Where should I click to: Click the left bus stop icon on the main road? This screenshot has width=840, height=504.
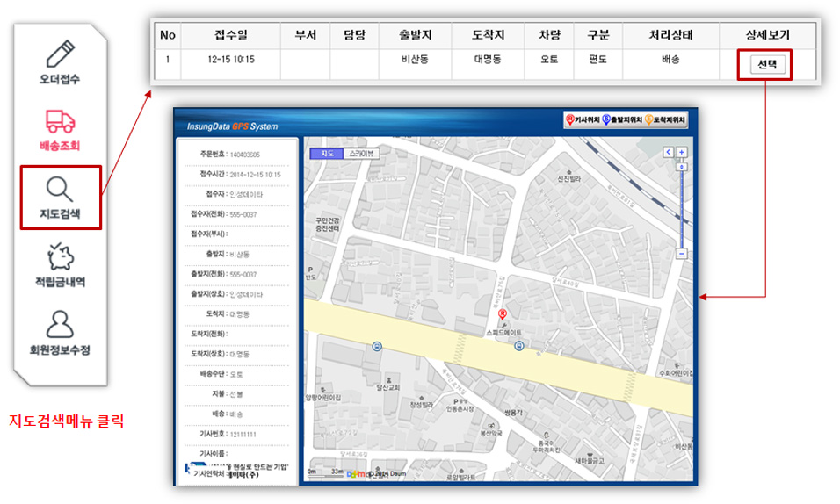click(377, 346)
